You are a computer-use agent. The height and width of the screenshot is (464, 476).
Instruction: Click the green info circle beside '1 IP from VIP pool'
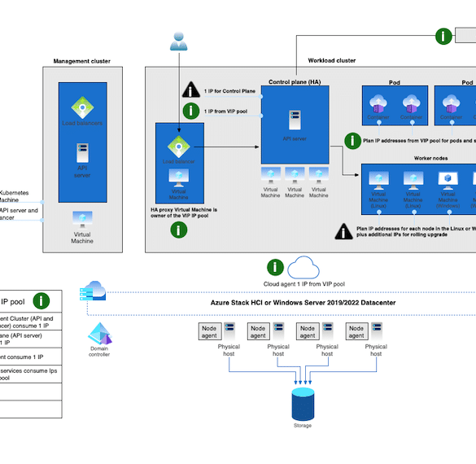tap(191, 111)
